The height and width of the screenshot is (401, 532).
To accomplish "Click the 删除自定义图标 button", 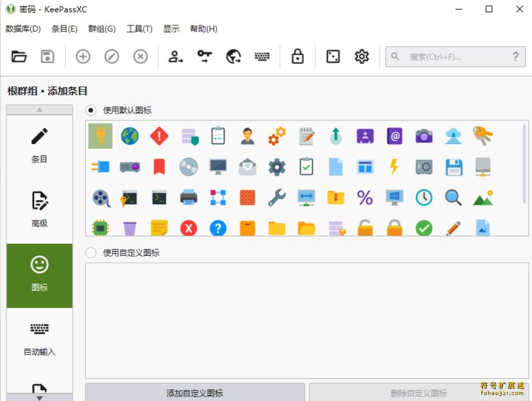I will click(x=419, y=393).
